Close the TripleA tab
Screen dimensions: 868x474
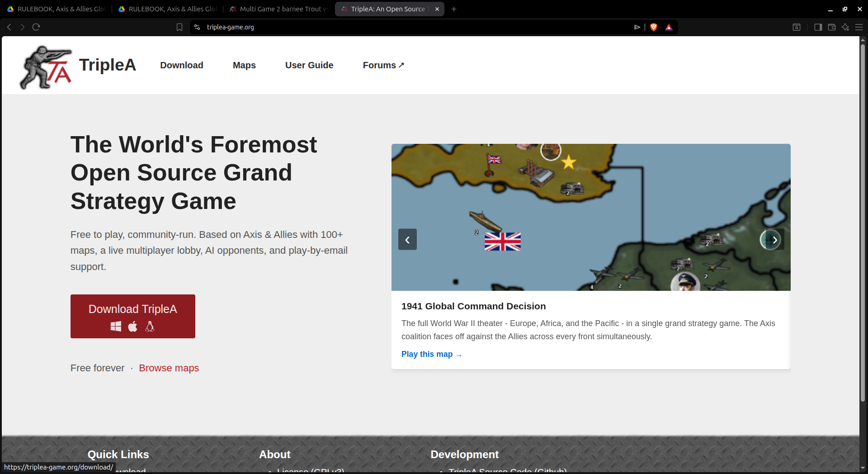437,9
